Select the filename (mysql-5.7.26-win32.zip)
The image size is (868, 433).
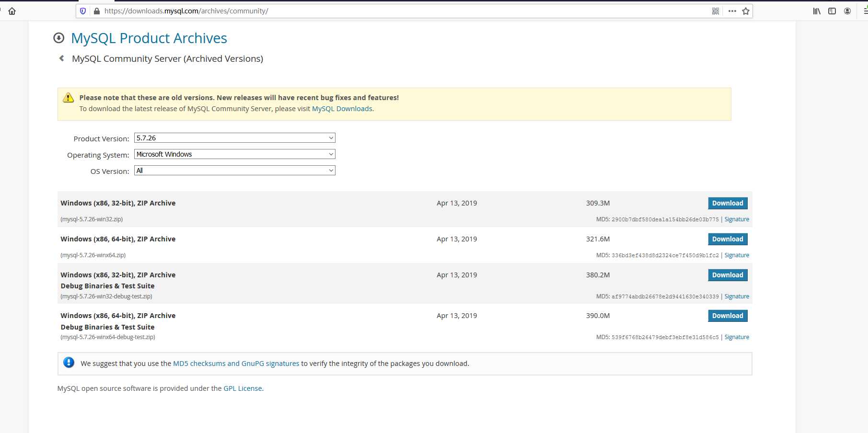(x=92, y=219)
